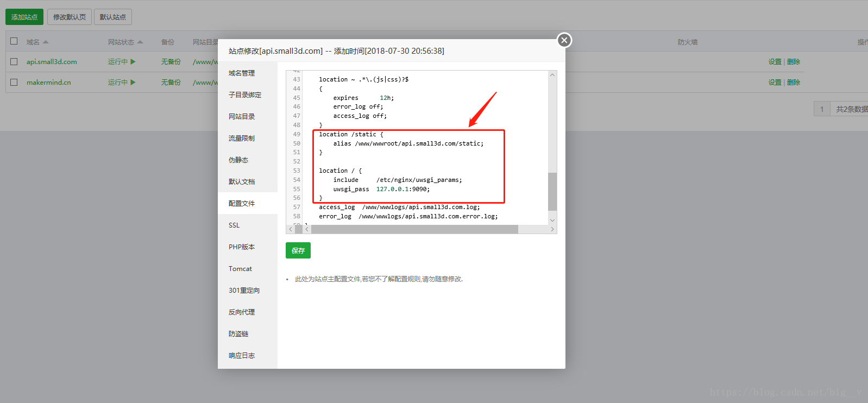
Task: Click the 防火墙 column header
Action: coord(688,42)
